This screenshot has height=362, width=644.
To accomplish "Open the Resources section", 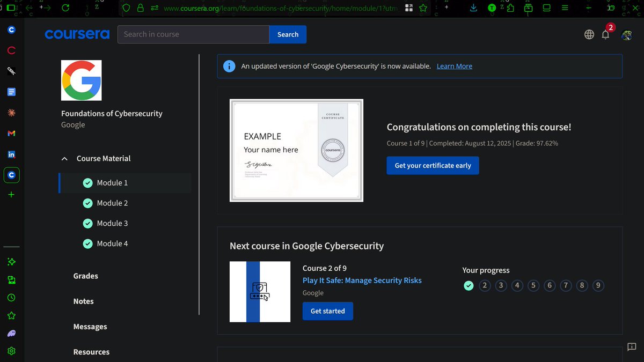I will point(91,352).
